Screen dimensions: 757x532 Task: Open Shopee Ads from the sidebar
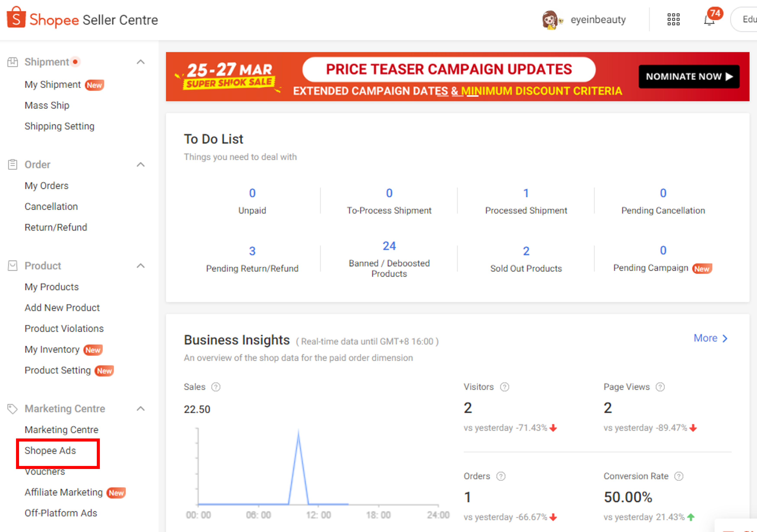click(x=50, y=451)
